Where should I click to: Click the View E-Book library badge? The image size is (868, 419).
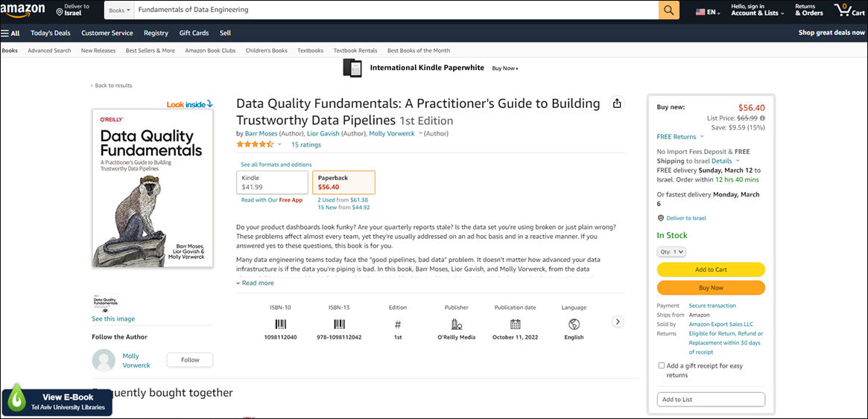57,401
